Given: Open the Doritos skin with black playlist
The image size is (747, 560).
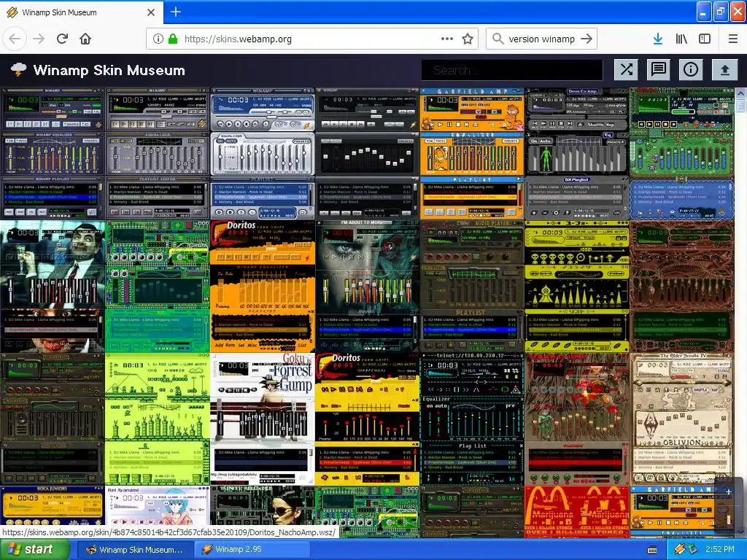Looking at the screenshot, I should tap(367, 419).
